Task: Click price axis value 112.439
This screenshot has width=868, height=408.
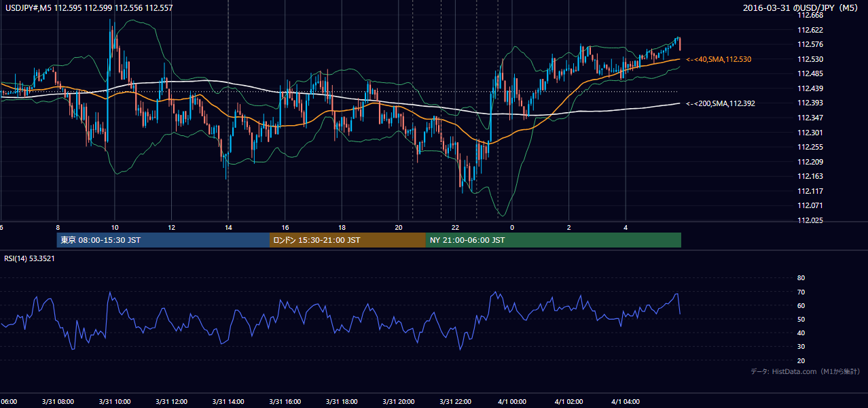Action: (810, 88)
